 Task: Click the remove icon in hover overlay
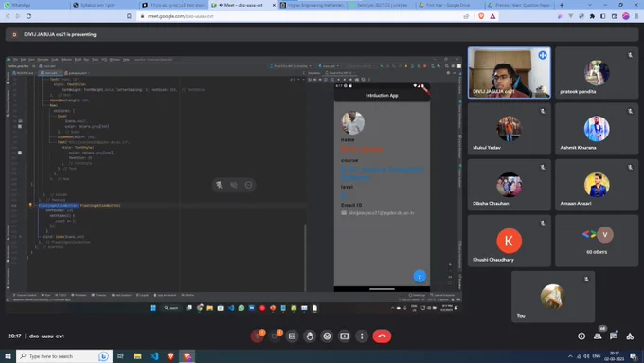coord(248,185)
